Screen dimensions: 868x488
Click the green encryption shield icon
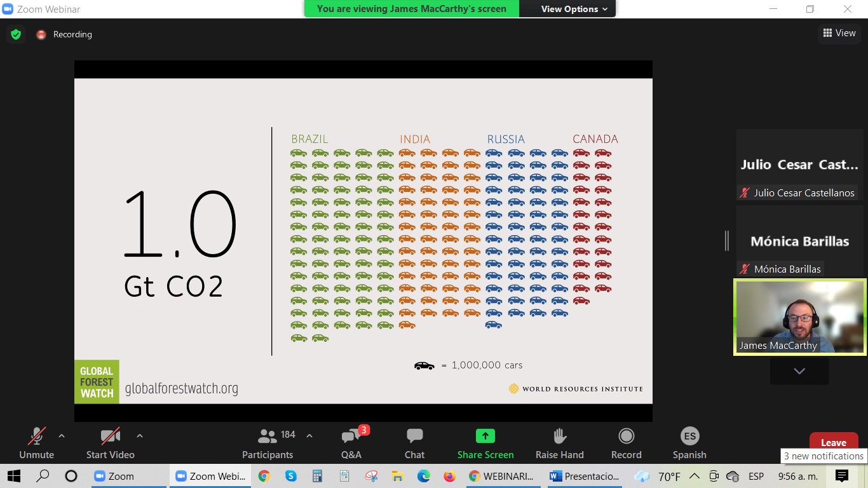16,34
